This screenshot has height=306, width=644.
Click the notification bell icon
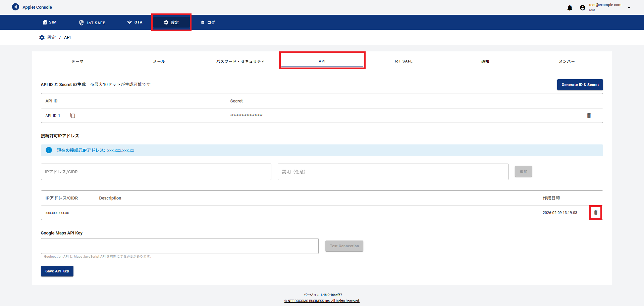click(570, 8)
